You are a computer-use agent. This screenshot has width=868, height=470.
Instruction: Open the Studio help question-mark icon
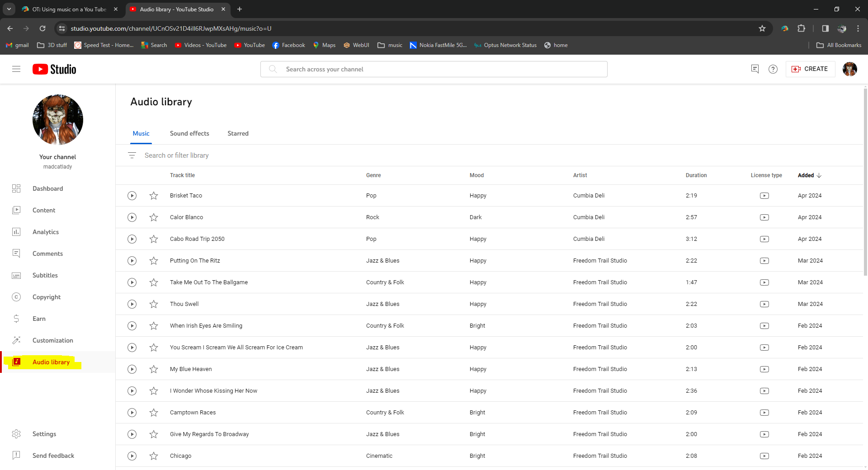coord(773,69)
